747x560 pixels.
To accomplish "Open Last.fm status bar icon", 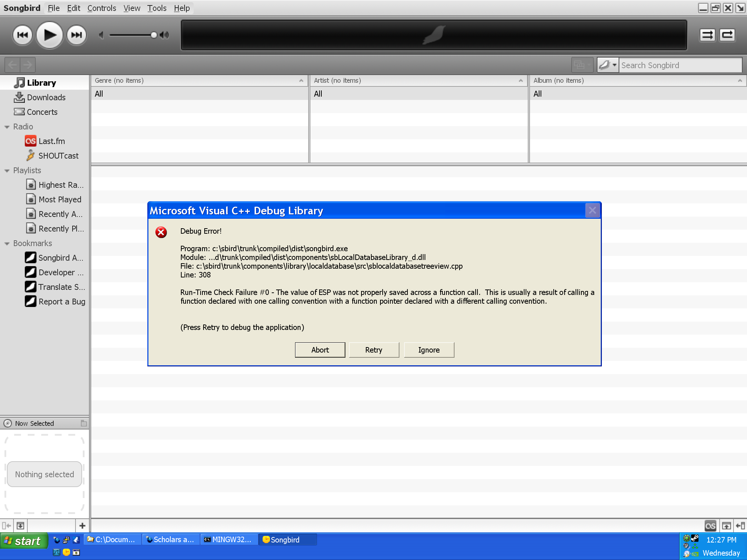I will [710, 526].
